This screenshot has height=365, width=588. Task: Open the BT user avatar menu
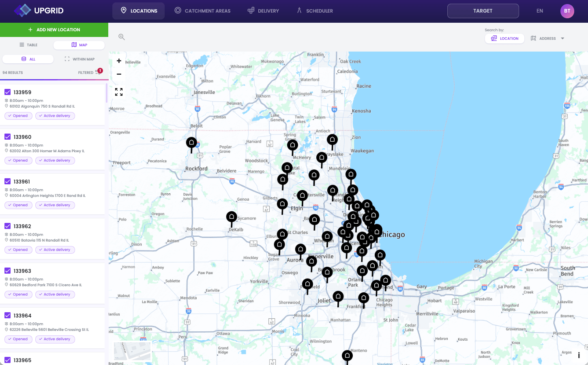tap(567, 11)
